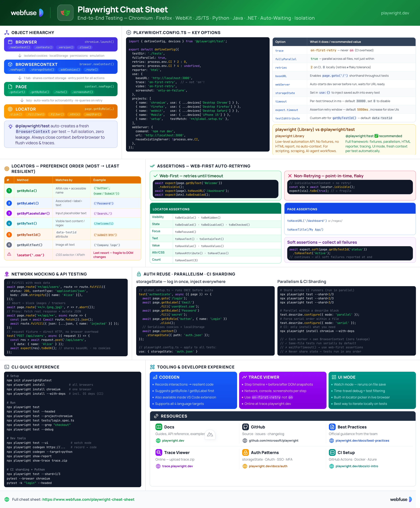Viewport: 420px width, 508px height.
Task: Click number 1 badge beside getByRole()
Action: point(9,191)
